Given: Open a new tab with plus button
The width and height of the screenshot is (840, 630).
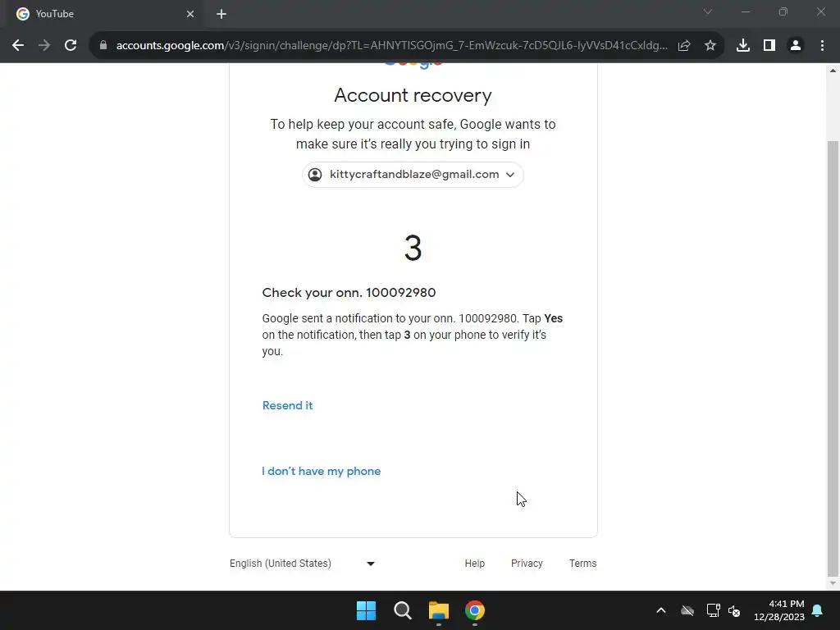Looking at the screenshot, I should click(x=221, y=14).
